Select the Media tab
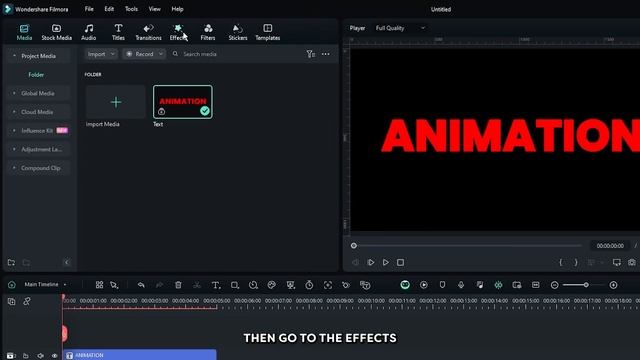Image resolution: width=640 pixels, height=360 pixels. tap(24, 32)
